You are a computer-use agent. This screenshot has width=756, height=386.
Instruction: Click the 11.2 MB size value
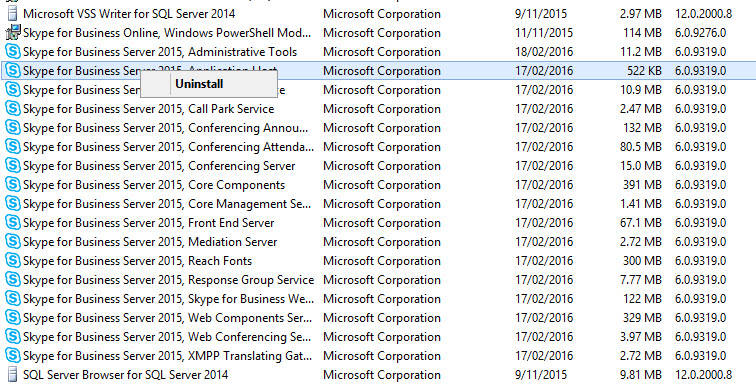pyautogui.click(x=641, y=52)
